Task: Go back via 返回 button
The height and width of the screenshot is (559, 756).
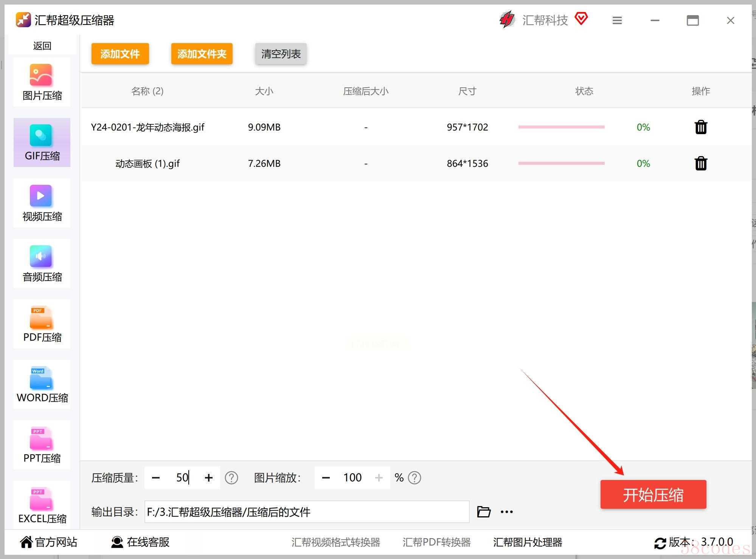Action: pyautogui.click(x=42, y=46)
